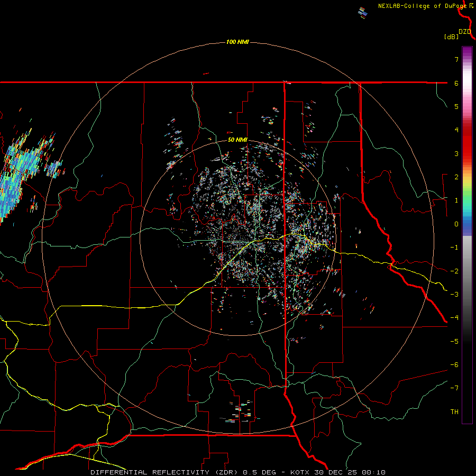Screen dimensions: 476x476
Task: Click the 2 value on the scale
Action: pos(456,177)
